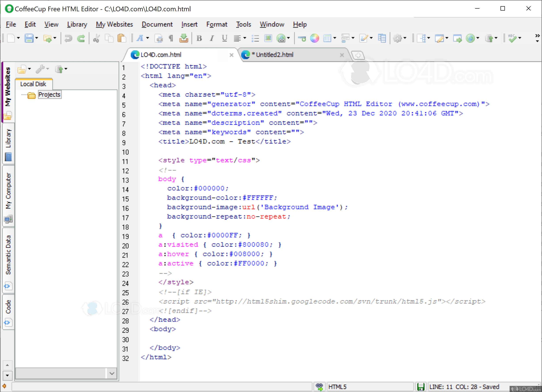The height and width of the screenshot is (392, 542).
Task: Click the paragraph mark icon
Action: click(171, 38)
